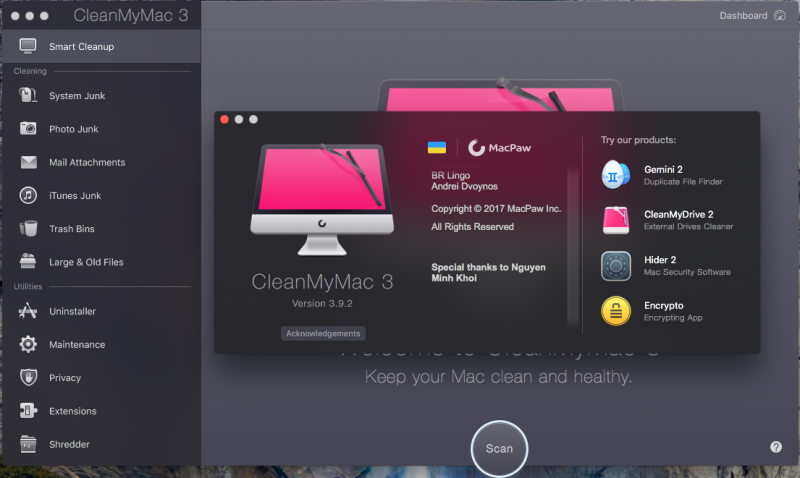
Task: Switch to Smart Cleanup section
Action: pyautogui.click(x=101, y=46)
